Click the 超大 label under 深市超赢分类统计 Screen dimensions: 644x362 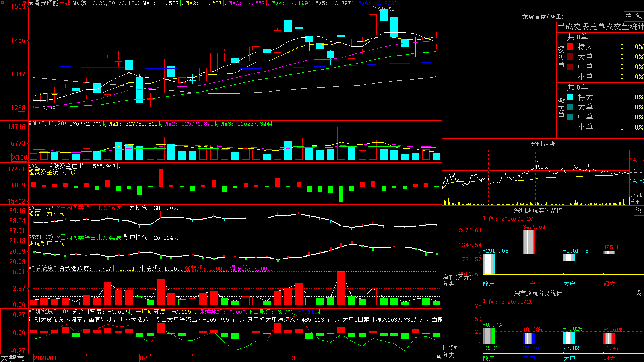coord(609,358)
